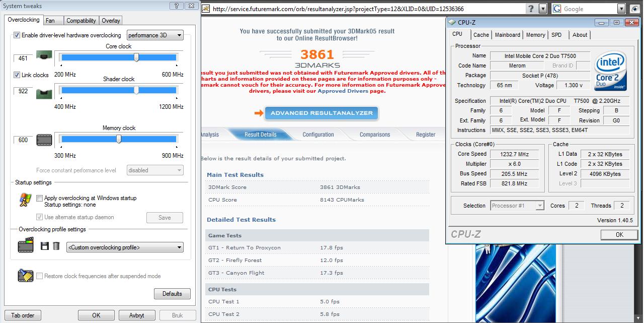Viewport: 644px width, 323px height.
Task: Open the Memory tab in CPU-Z
Action: click(x=535, y=35)
